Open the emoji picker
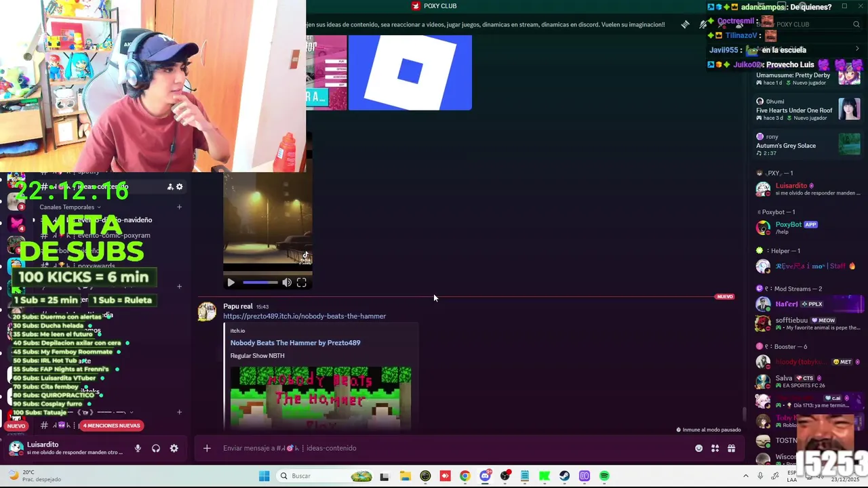Screen dimensions: 868x488 click(698, 448)
